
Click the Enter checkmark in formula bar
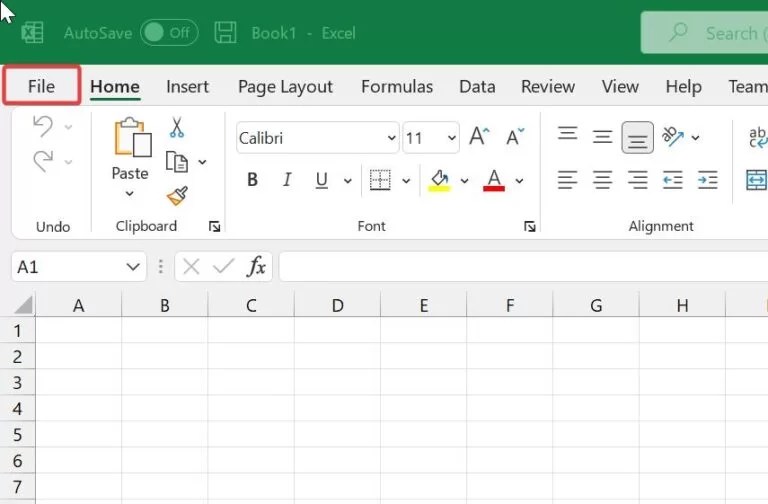(223, 267)
